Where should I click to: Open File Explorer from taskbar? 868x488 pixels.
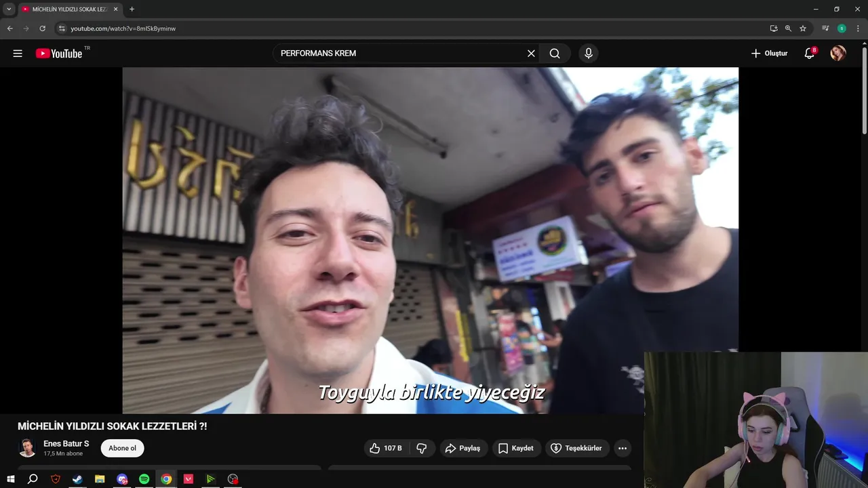(100, 479)
